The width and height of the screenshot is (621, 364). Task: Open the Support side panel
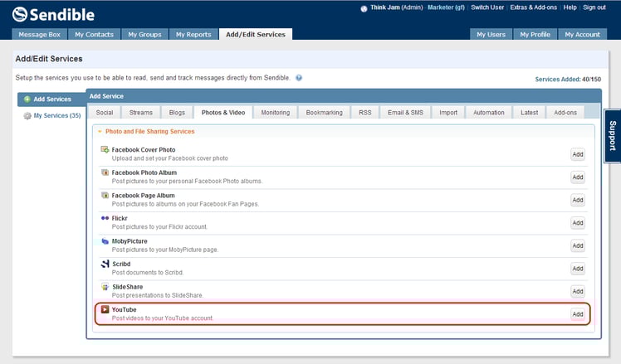click(613, 136)
